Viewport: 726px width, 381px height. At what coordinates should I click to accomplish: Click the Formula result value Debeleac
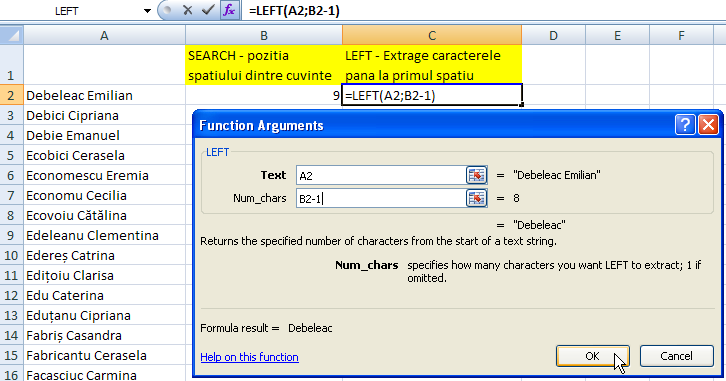[310, 328]
